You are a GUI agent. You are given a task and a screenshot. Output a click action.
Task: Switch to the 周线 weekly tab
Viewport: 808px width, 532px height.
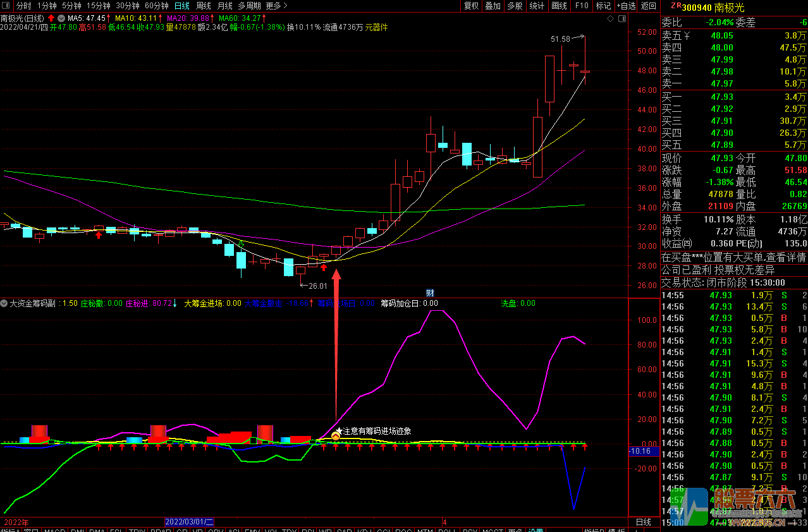(x=203, y=6)
